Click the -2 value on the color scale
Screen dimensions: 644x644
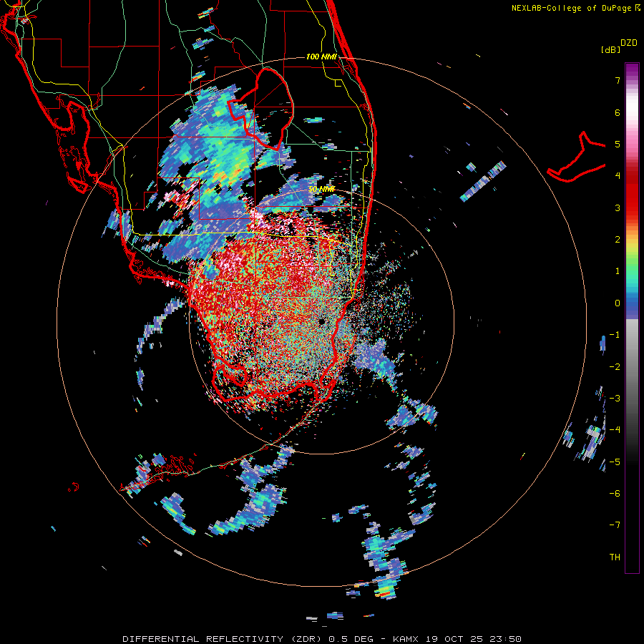point(615,367)
